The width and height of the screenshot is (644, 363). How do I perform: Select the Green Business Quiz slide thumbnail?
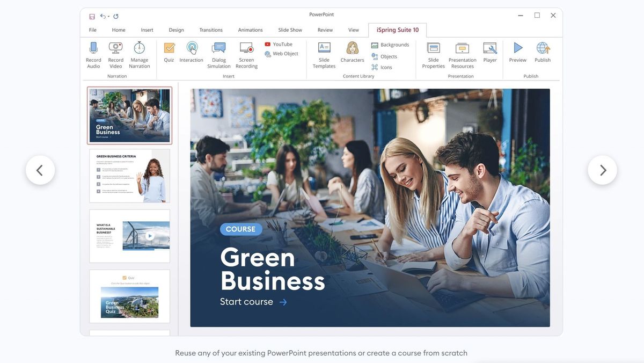click(129, 296)
